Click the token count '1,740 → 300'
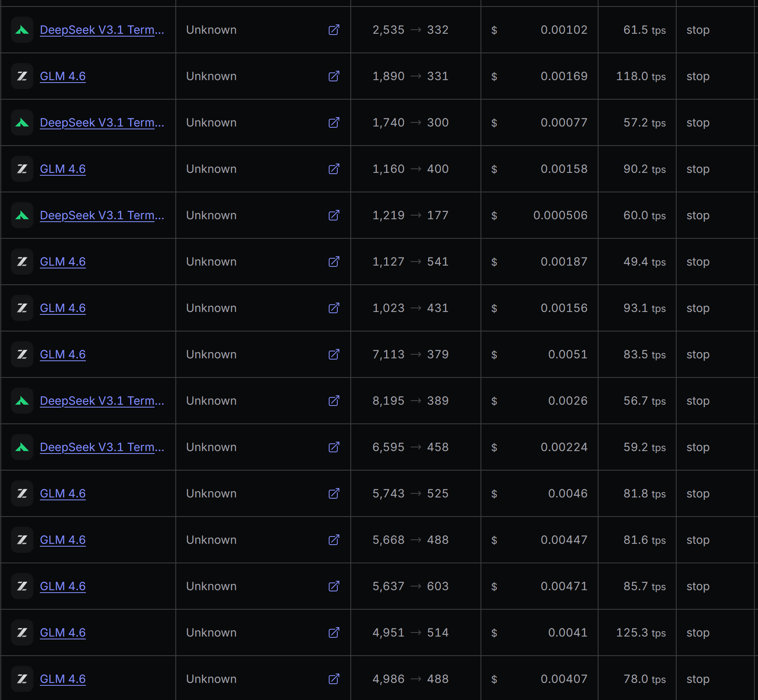 411,123
